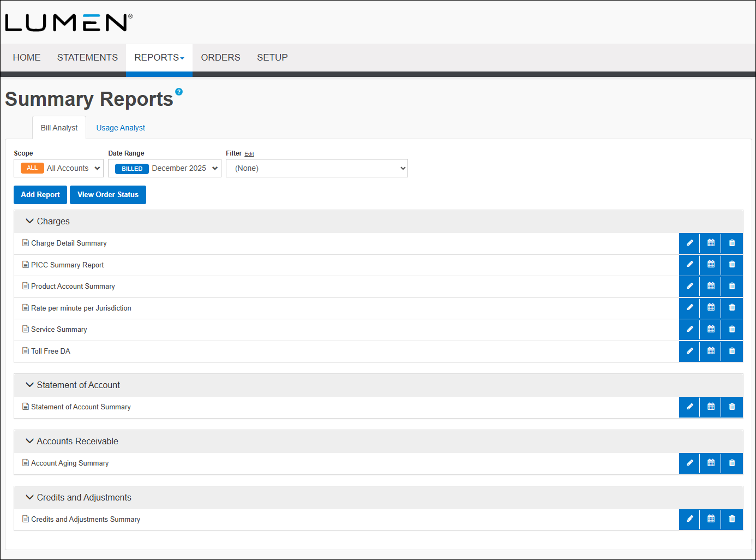Click the document icon next to Product Account Summary
Viewport: 756px width, 560px height.
click(25, 286)
